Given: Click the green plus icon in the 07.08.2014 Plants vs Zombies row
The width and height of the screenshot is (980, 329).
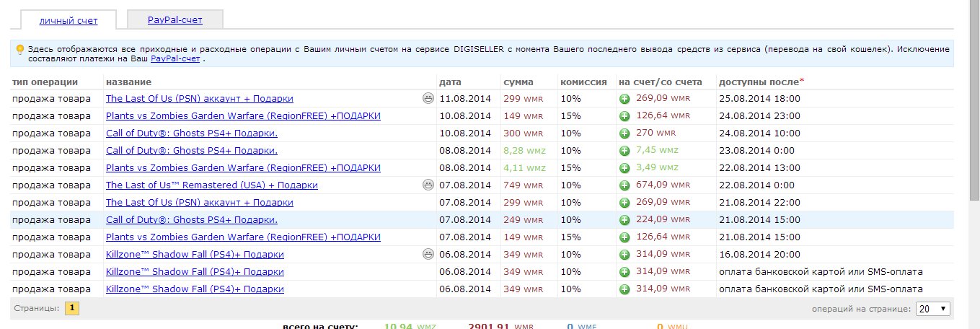Looking at the screenshot, I should (624, 237).
